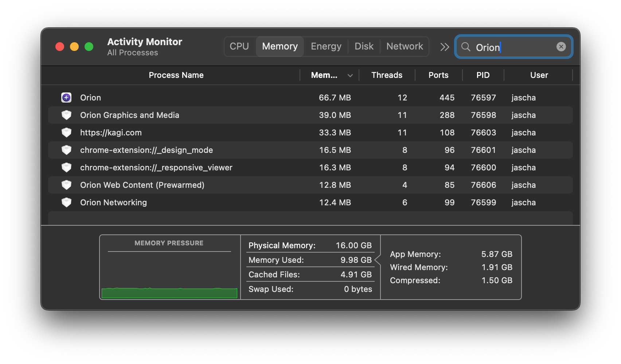
Task: Sort by PID column header
Action: pyautogui.click(x=483, y=75)
